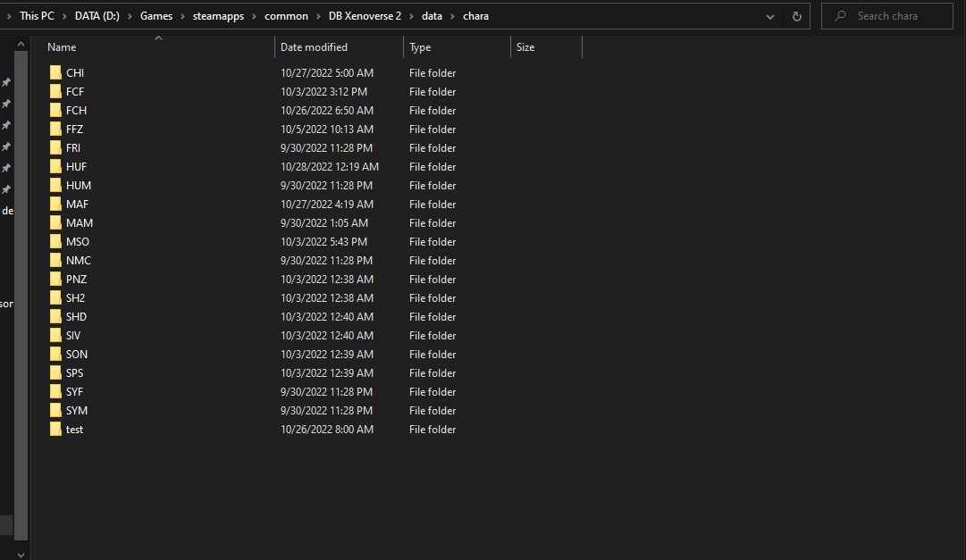966x560 pixels.
Task: Select the HUM folder icon
Action: coord(55,186)
